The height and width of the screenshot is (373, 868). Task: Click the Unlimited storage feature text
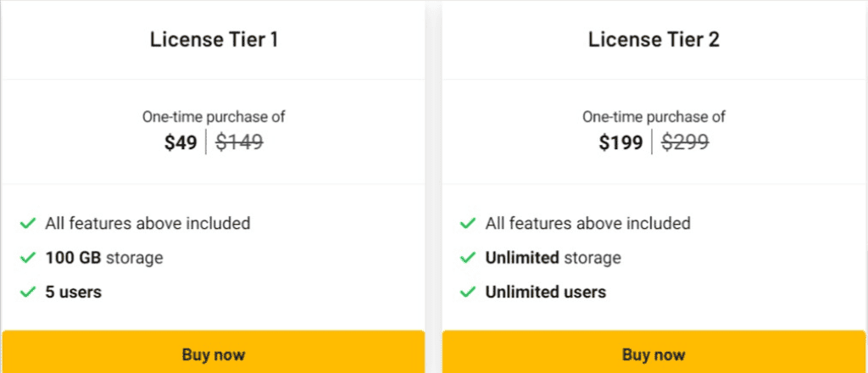coord(553,258)
